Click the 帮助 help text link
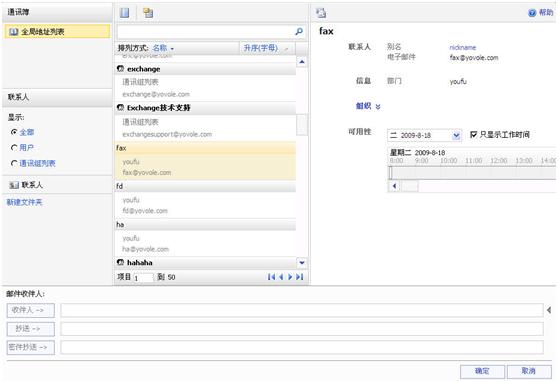 (x=546, y=12)
